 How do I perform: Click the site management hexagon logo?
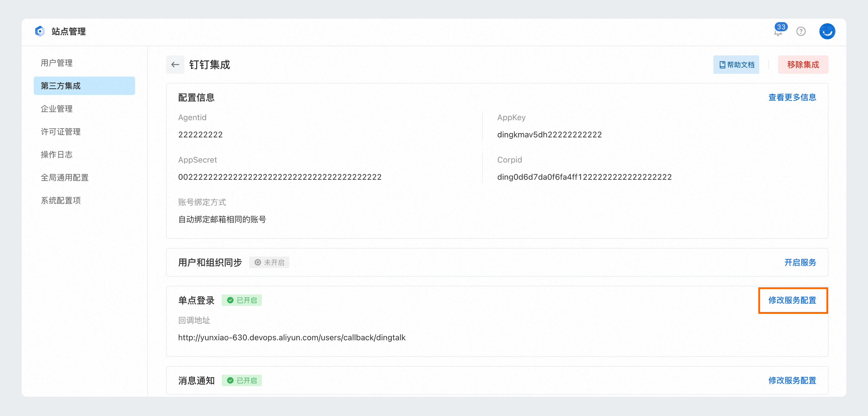tap(40, 31)
